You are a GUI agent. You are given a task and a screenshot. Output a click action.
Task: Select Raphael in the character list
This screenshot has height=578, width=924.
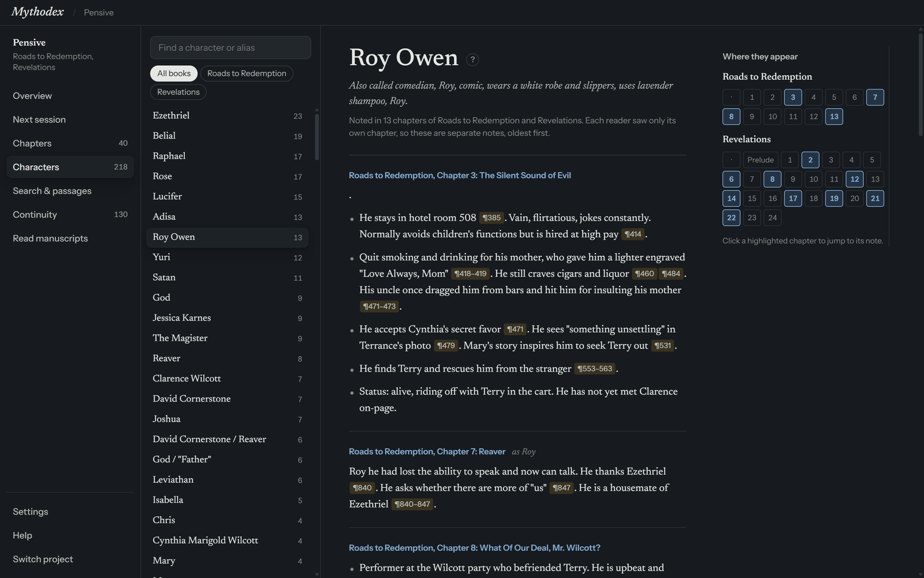pyautogui.click(x=228, y=156)
